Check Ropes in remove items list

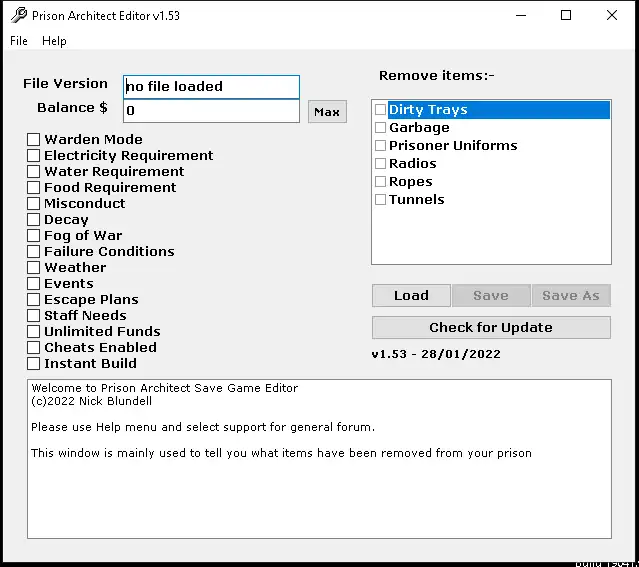click(380, 181)
